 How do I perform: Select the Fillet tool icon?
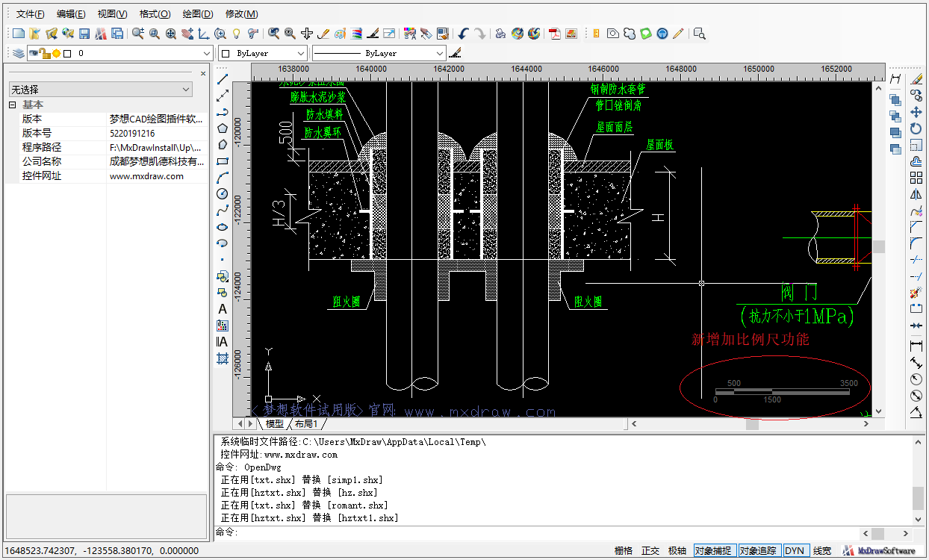point(916,243)
